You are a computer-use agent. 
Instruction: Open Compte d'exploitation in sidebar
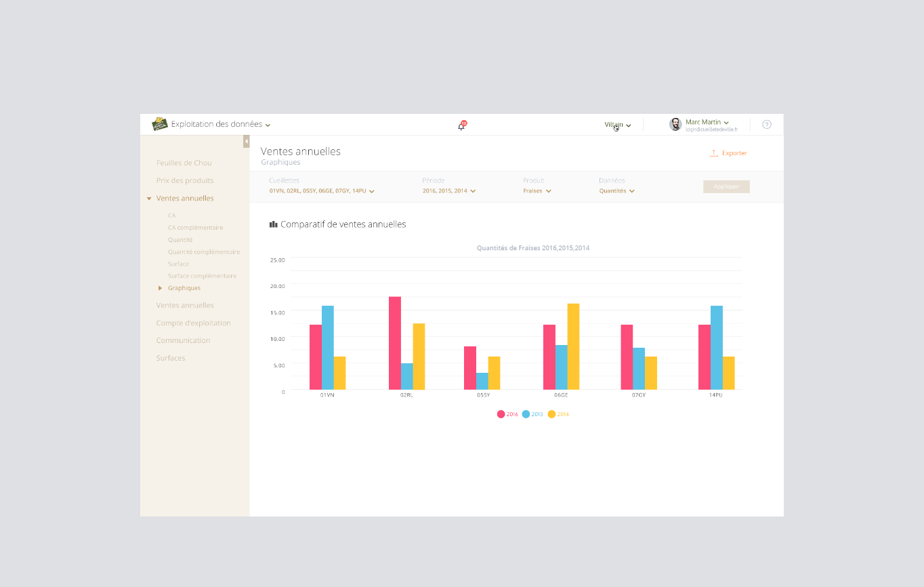point(194,323)
